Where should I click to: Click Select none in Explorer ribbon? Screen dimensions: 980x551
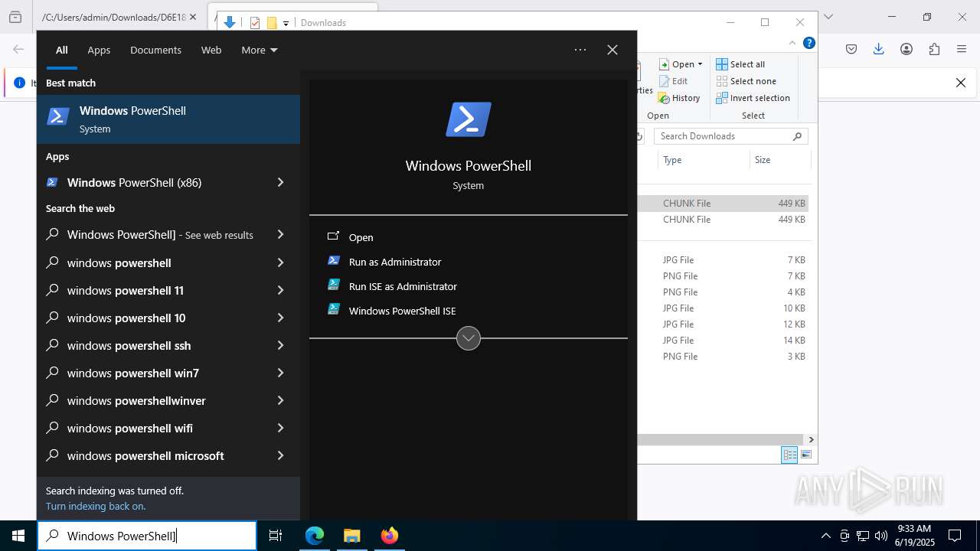coord(746,81)
